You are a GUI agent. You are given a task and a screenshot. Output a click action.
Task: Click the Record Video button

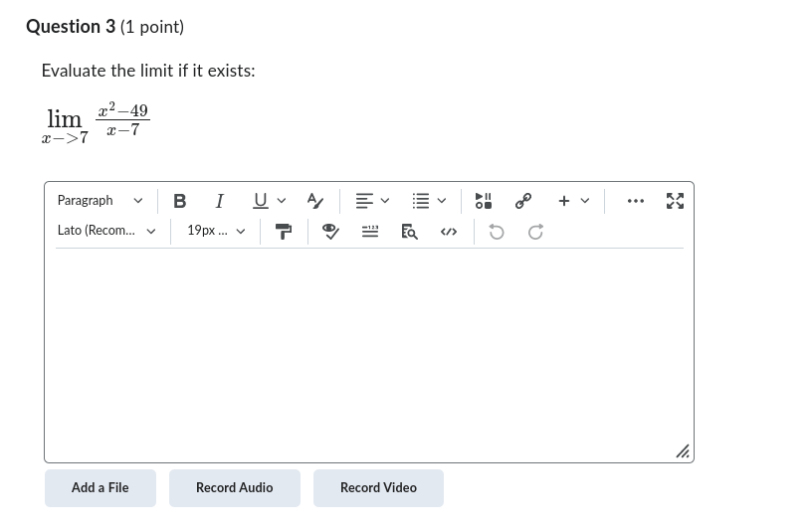(x=378, y=488)
